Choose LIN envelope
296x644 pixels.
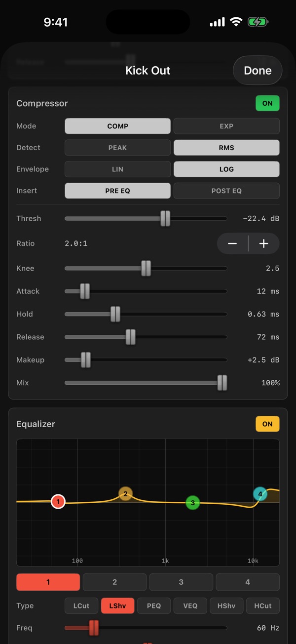tap(117, 169)
